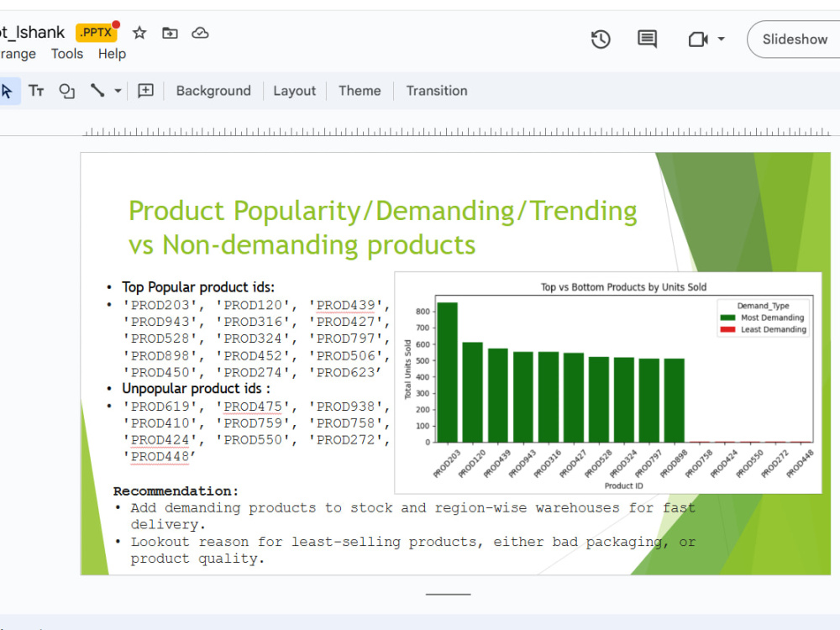Click the 'PROD475' text in the unpopular list
Viewport: 840px width, 630px height.
point(253,407)
